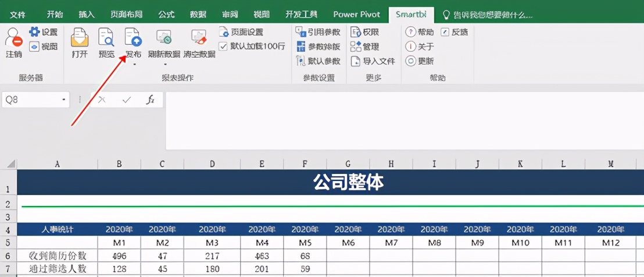Toggle the 默认加载100行 checkbox

223,46
